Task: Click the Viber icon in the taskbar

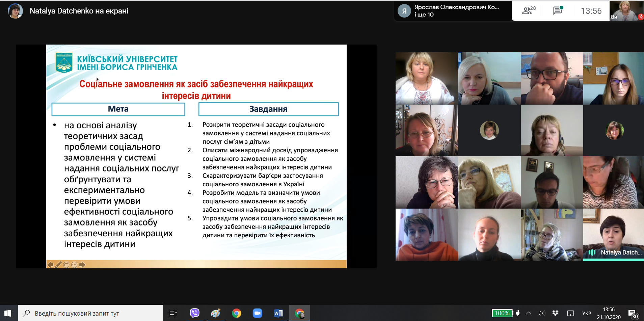Action: point(194,313)
